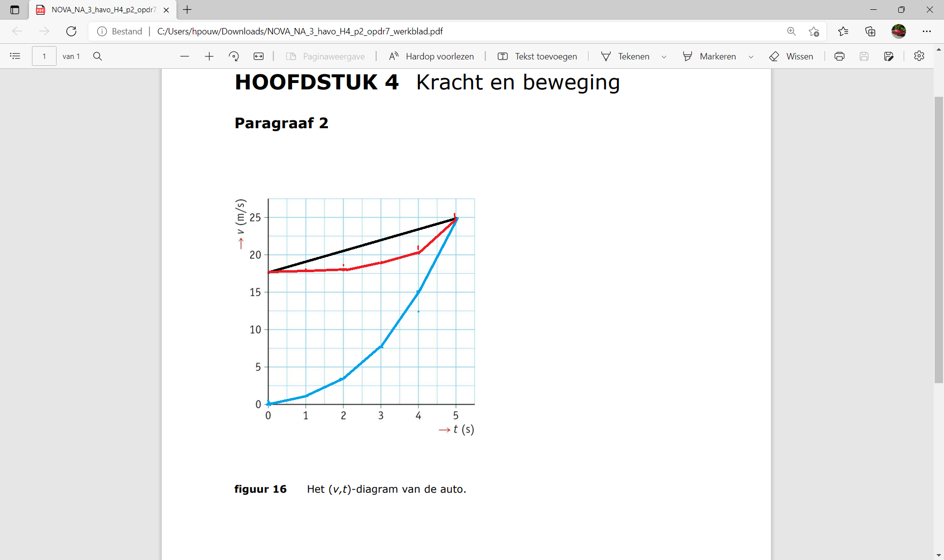The width and height of the screenshot is (944, 560).
Task: View site information for Bestand
Action: 120,31
